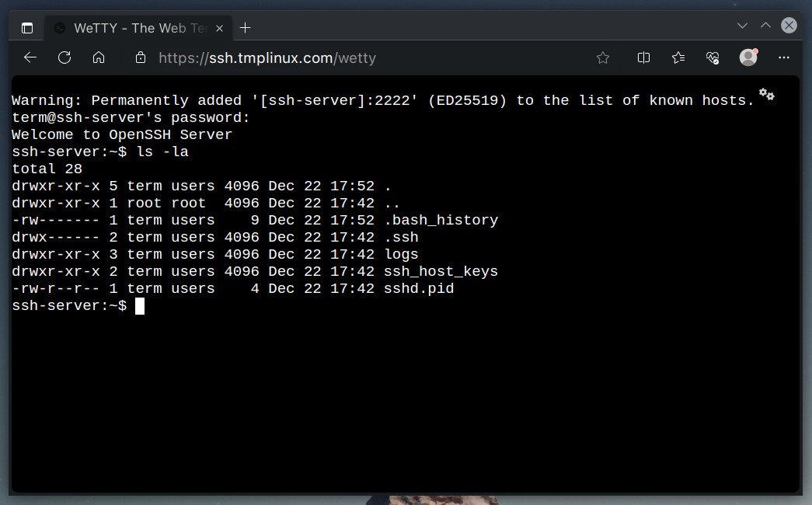This screenshot has height=505, width=812.
Task: Close the WeTTY tab
Action: (220, 29)
